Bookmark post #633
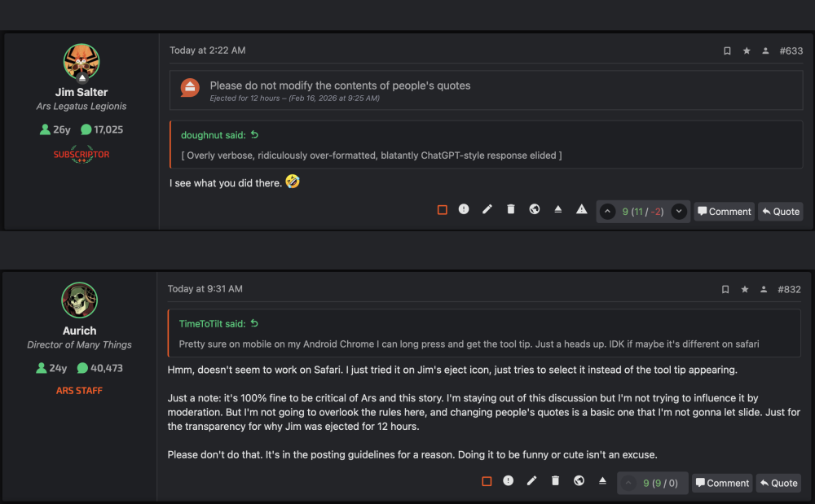Screen dimensions: 815x504 (727, 51)
